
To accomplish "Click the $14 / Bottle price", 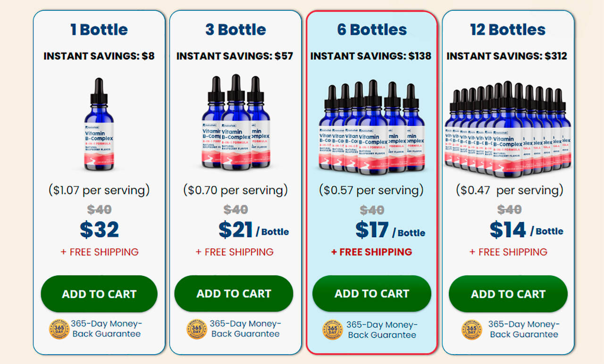I will pyautogui.click(x=526, y=230).
